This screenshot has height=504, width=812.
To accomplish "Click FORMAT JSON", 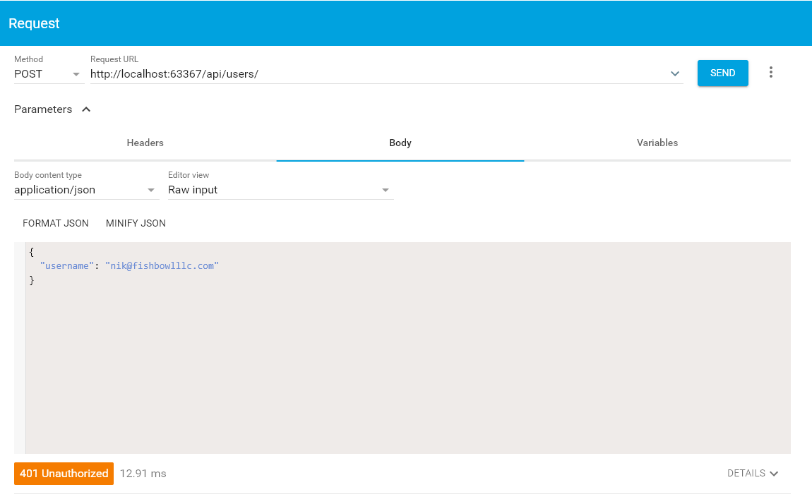I will pos(56,224).
